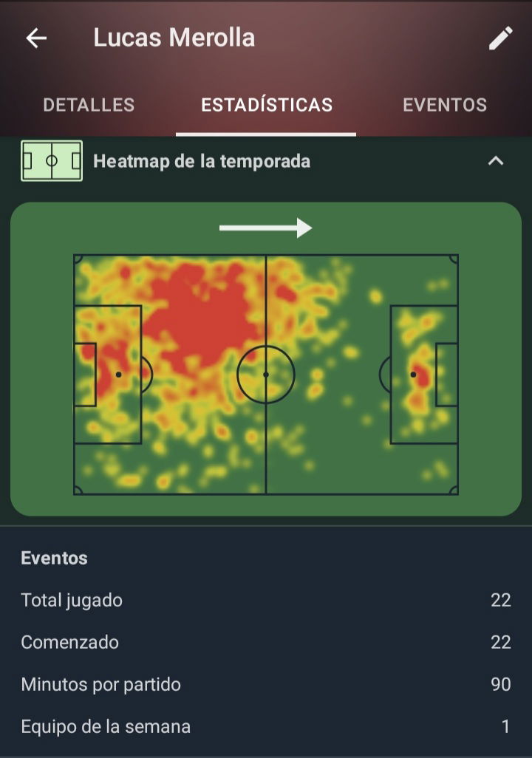Select the Total jugado row
This screenshot has height=758, width=532.
(x=266, y=600)
